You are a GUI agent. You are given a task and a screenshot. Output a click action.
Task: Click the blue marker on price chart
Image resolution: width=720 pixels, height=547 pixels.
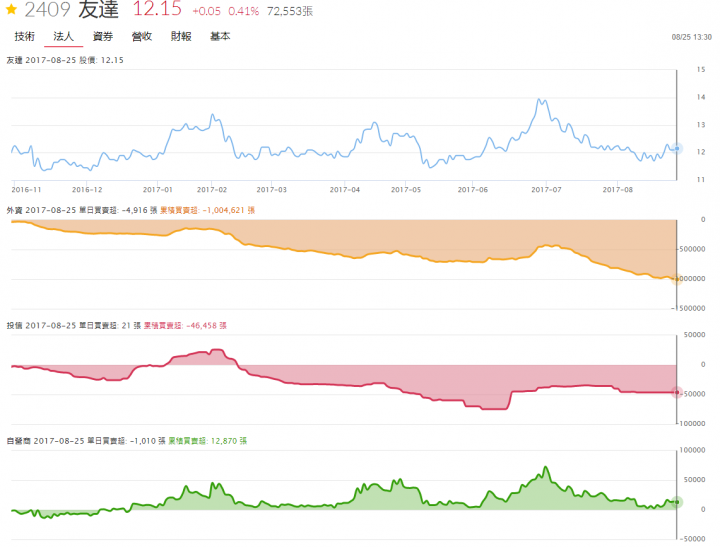[676, 148]
